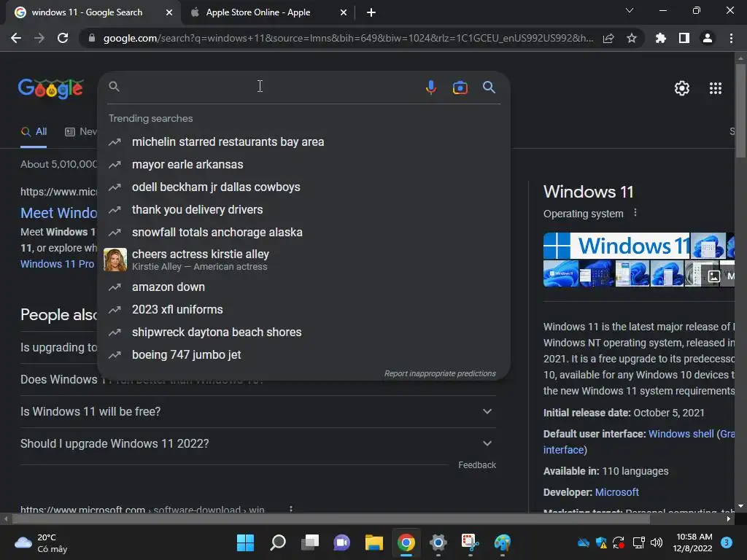Choose suggestion thank you delivery drivers
Image resolution: width=747 pixels, height=560 pixels.
click(303, 209)
